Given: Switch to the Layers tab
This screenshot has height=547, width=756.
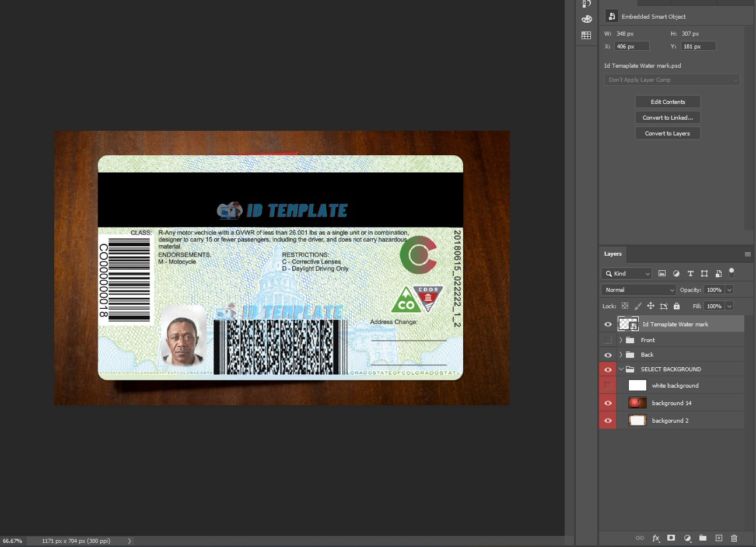Looking at the screenshot, I should (x=612, y=254).
